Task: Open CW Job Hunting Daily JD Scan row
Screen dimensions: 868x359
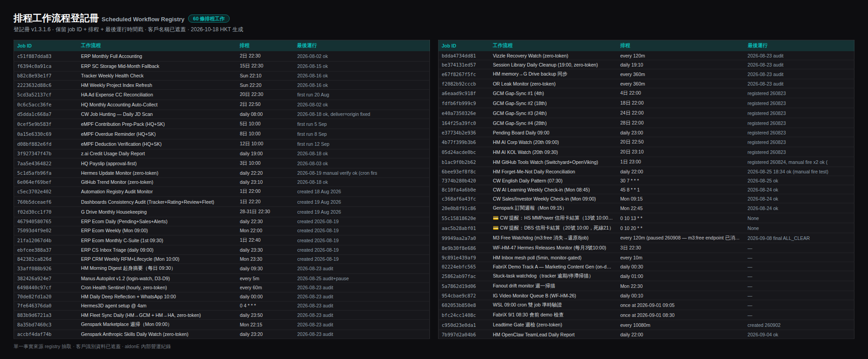Action: (x=222, y=115)
